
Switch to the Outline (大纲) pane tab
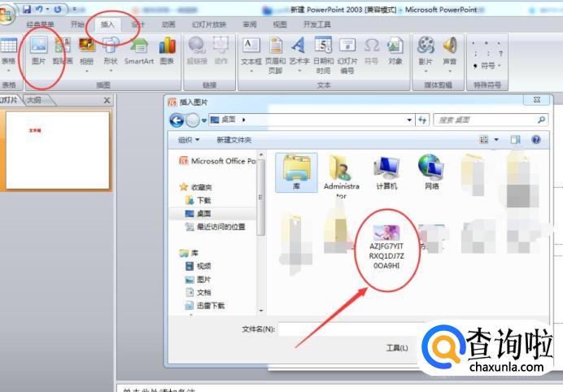[35, 100]
